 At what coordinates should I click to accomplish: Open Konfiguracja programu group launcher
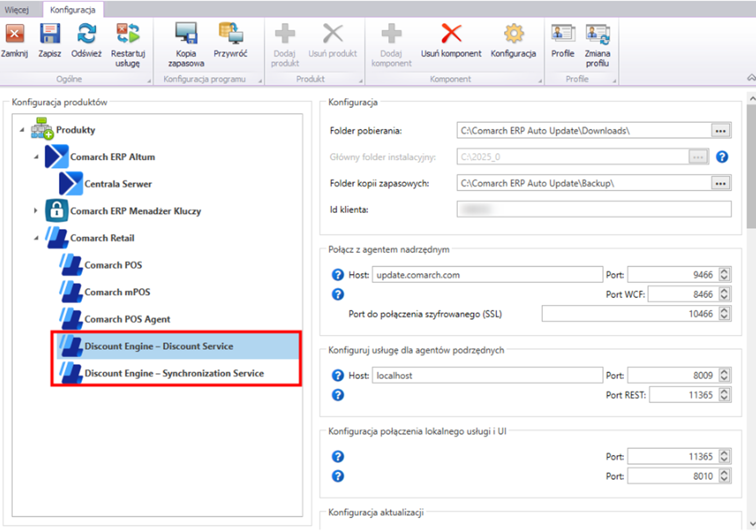(260, 81)
